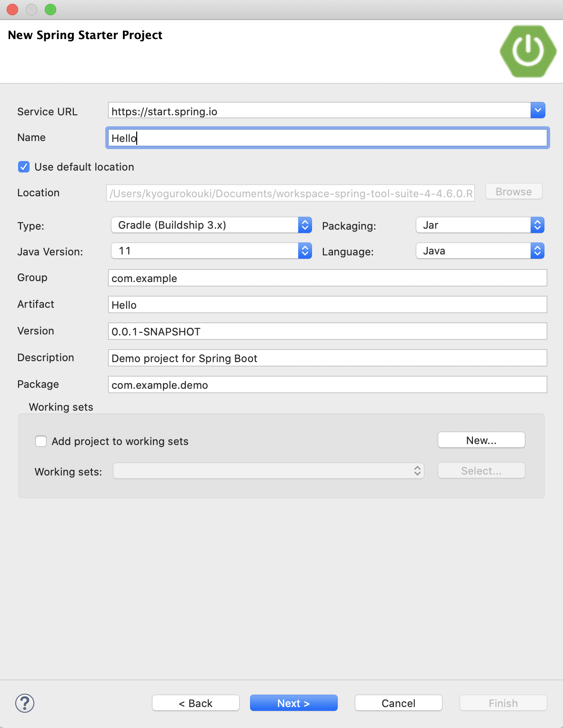This screenshot has height=728, width=563.
Task: Open the Language dropdown showing Java
Action: (x=480, y=251)
